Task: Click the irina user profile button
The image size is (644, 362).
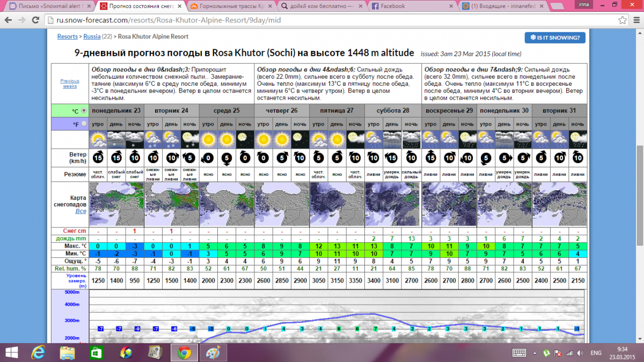Action: [583, 4]
